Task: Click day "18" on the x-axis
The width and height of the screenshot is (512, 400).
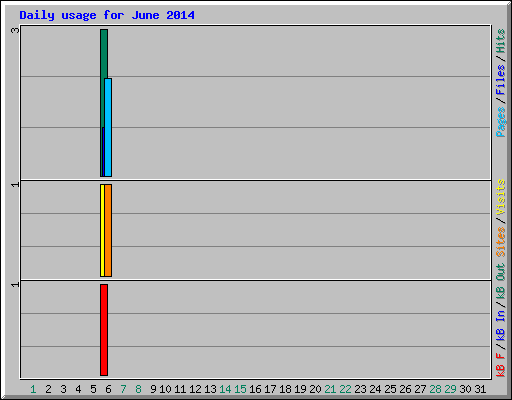Action: click(285, 389)
